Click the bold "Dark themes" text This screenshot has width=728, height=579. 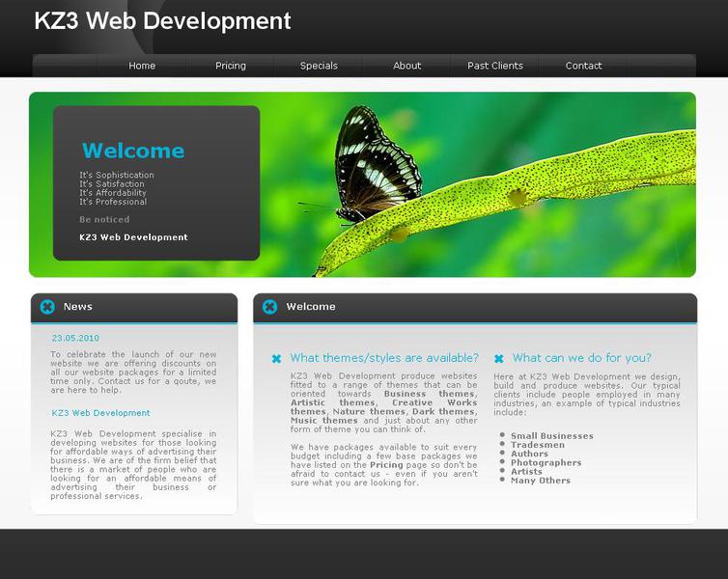[444, 411]
